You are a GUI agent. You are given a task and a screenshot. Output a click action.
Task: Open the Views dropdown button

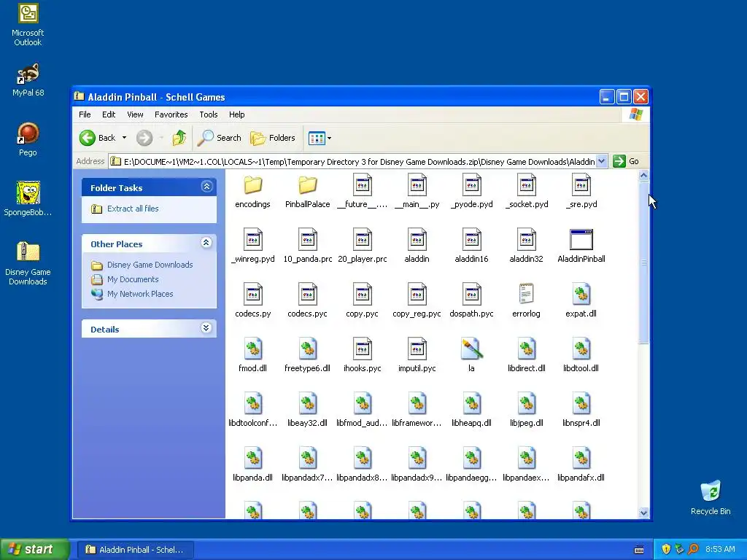(320, 138)
